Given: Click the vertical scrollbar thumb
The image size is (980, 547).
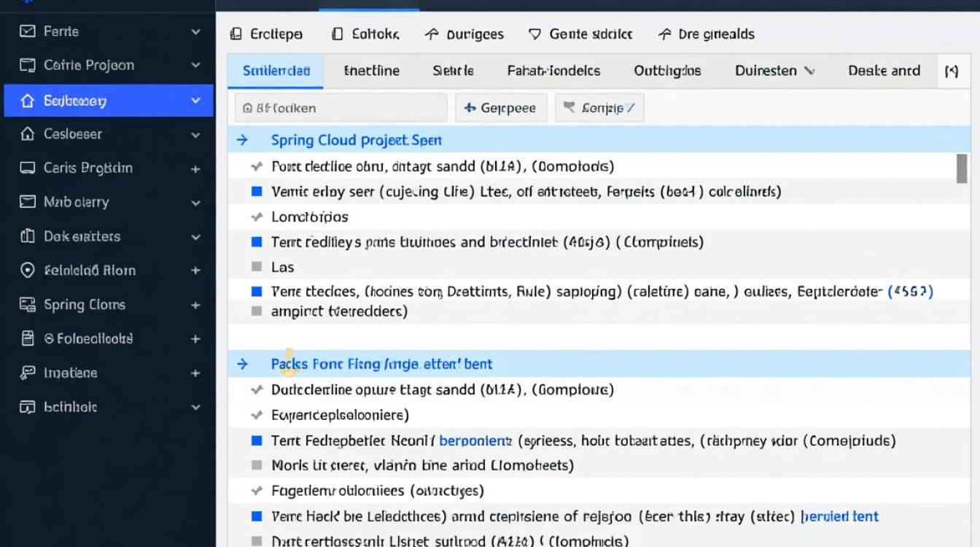Looking at the screenshot, I should [962, 168].
